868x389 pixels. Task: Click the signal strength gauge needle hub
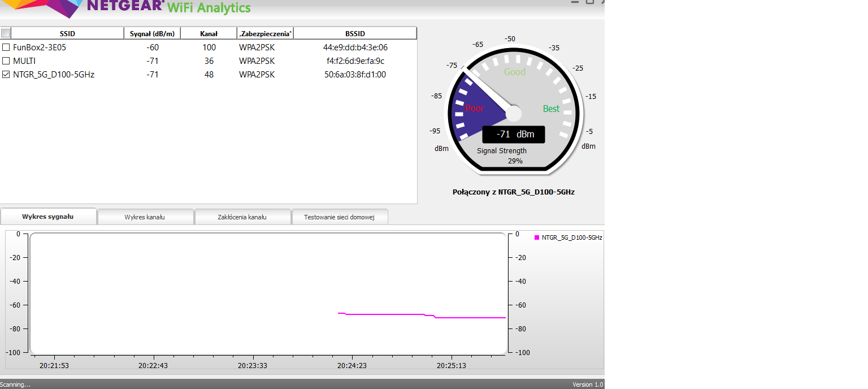513,114
